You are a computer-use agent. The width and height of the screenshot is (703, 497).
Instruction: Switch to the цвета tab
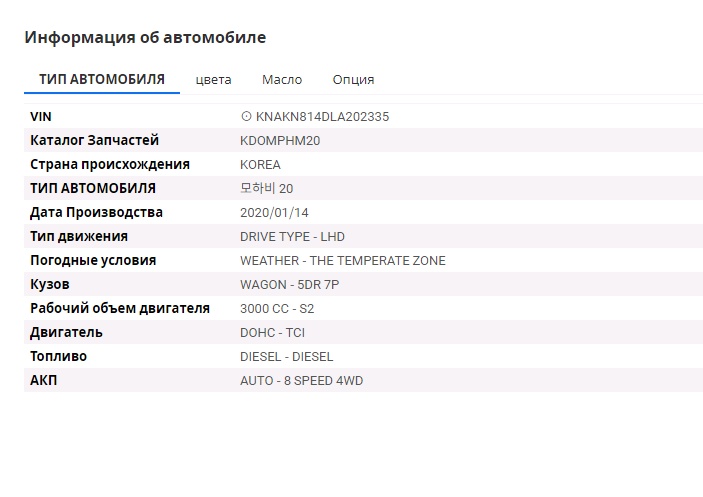[213, 80]
